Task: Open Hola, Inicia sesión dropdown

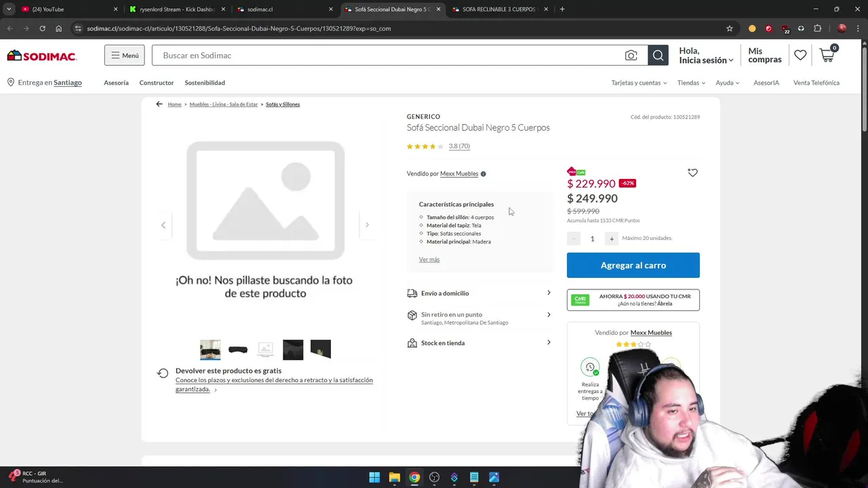Action: 706,56
